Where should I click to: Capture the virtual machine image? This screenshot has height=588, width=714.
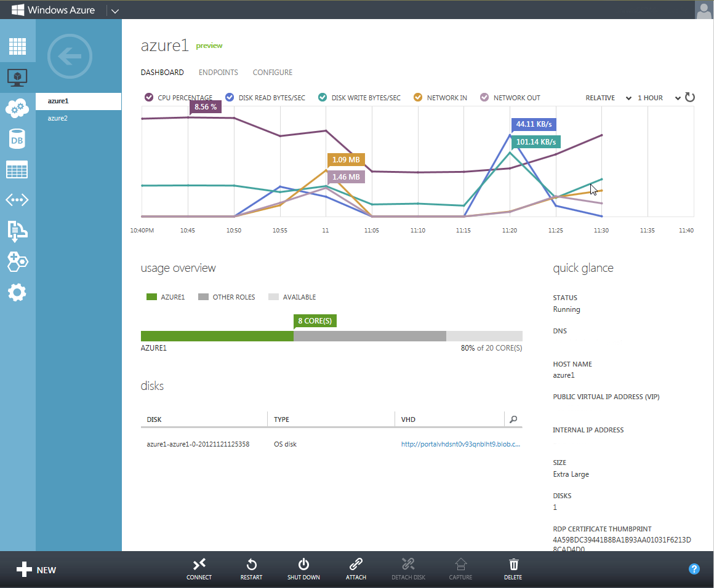(x=461, y=569)
